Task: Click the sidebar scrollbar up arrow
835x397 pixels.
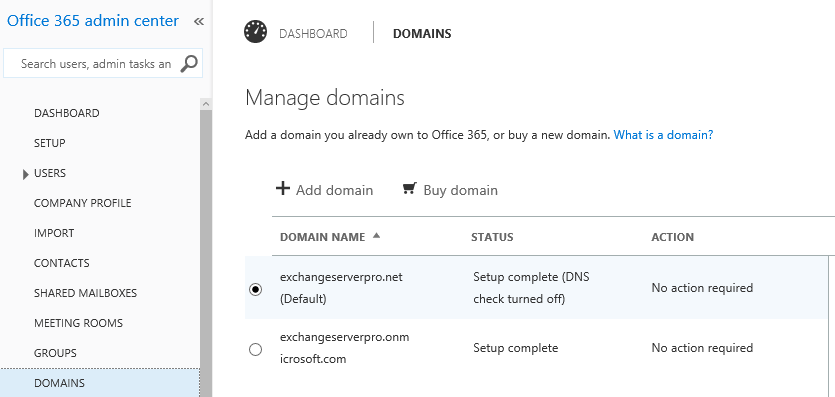Action: click(206, 104)
